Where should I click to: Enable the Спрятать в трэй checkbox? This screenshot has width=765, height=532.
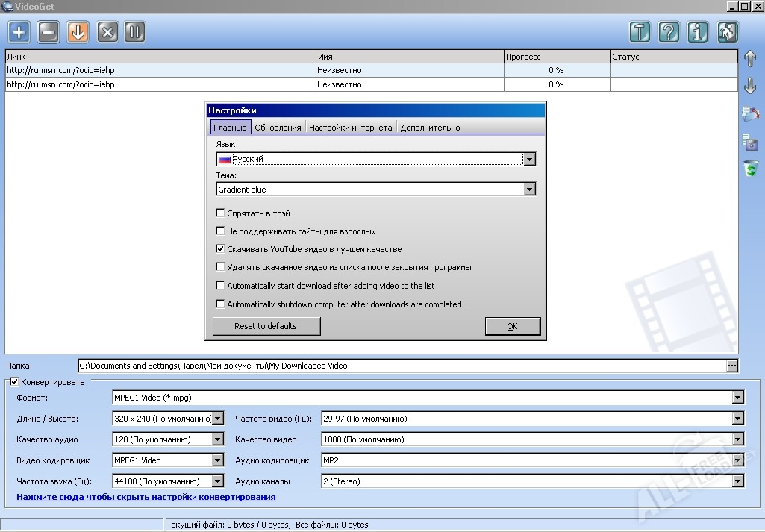pos(220,213)
